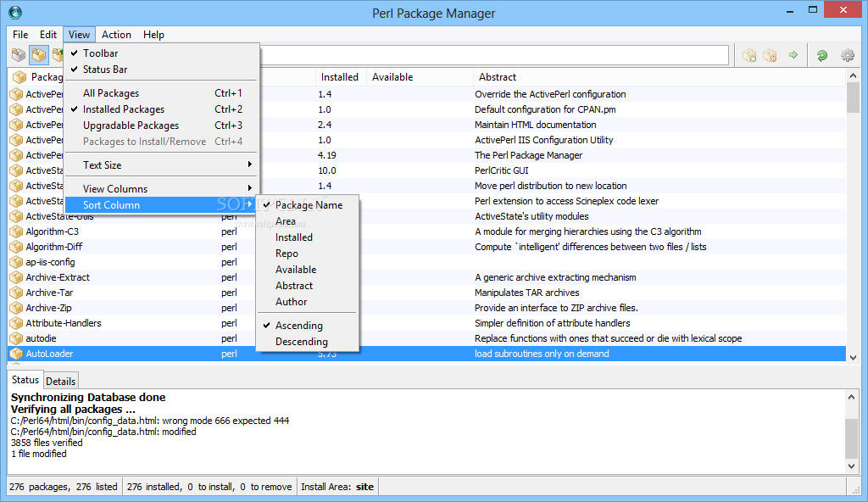Open preferences with the gear icon
The image size is (868, 502).
(x=848, y=55)
